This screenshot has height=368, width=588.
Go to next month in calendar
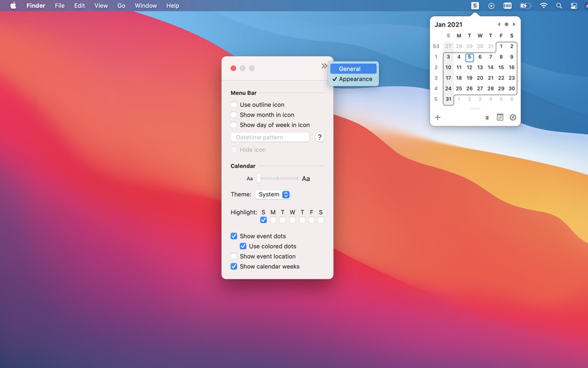pos(514,24)
